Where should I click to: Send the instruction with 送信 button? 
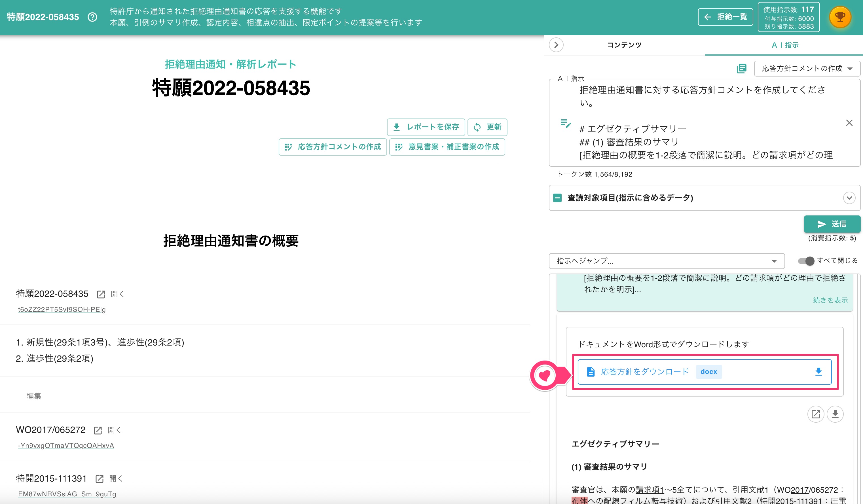coord(832,224)
